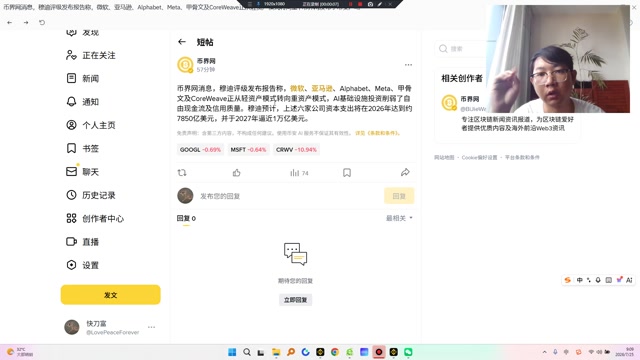Click the CRWV -10.94% ticker tag
This screenshot has width=640, height=360.
296,150
